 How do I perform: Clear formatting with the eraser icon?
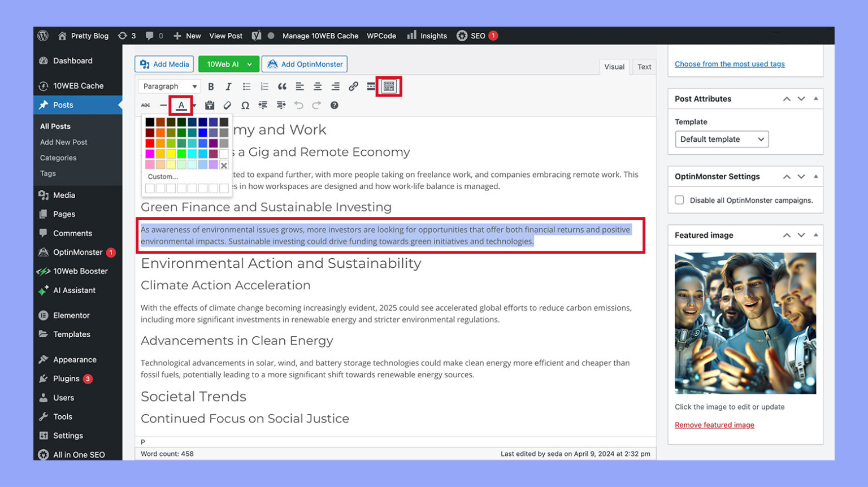pos(228,105)
